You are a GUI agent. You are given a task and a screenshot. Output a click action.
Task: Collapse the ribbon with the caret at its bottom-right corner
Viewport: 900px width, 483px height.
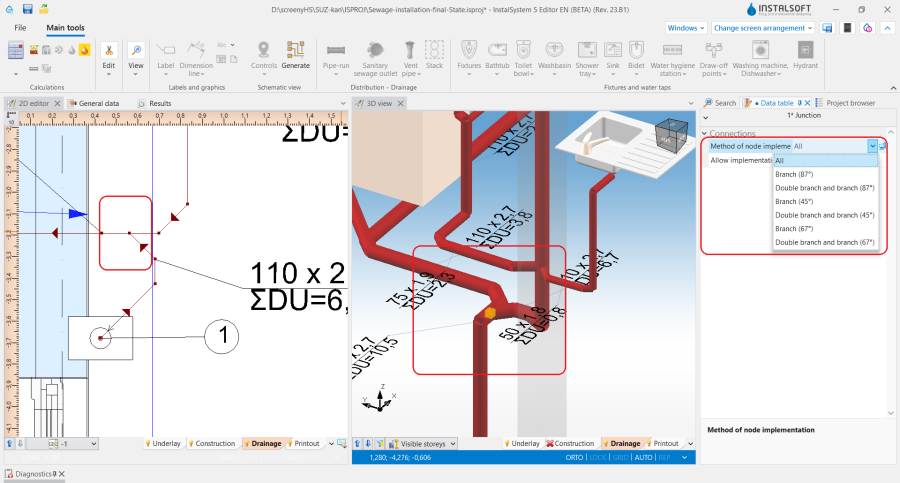tap(893, 88)
